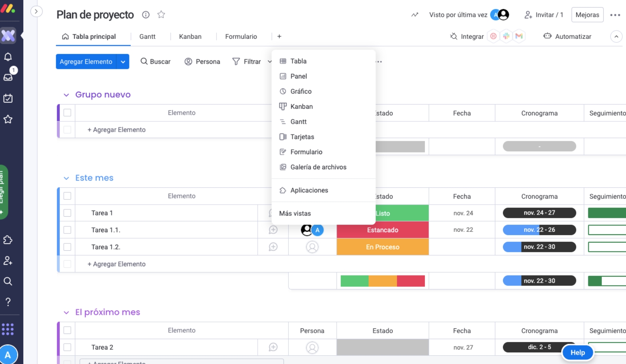Click the Mejoras upgrade button
Screen dimensions: 626x364
point(588,15)
